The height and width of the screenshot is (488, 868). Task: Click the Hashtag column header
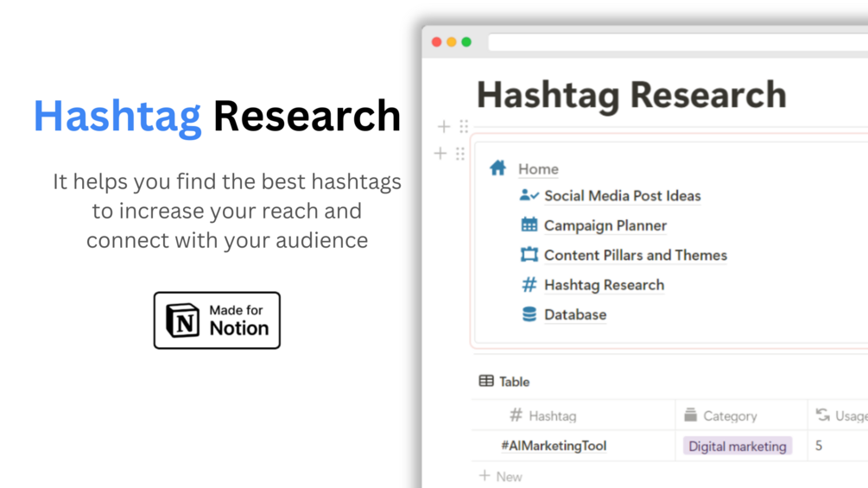pyautogui.click(x=552, y=415)
